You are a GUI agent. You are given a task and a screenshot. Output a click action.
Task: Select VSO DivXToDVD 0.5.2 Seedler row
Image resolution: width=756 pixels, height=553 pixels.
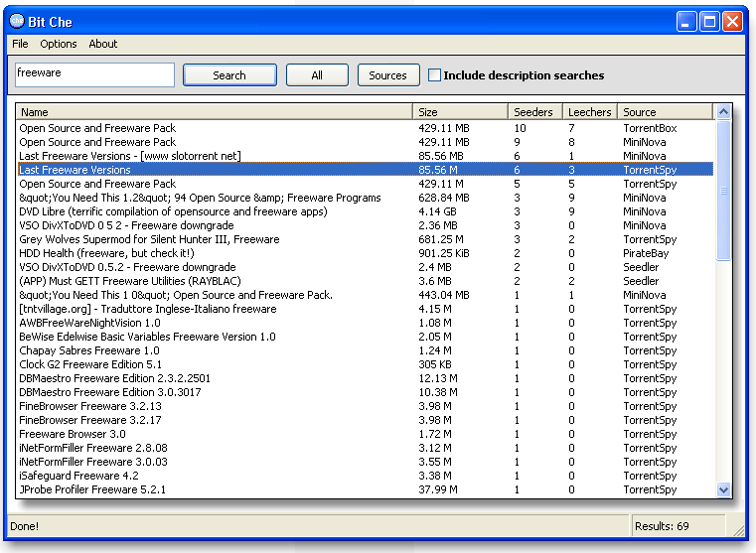click(x=365, y=267)
